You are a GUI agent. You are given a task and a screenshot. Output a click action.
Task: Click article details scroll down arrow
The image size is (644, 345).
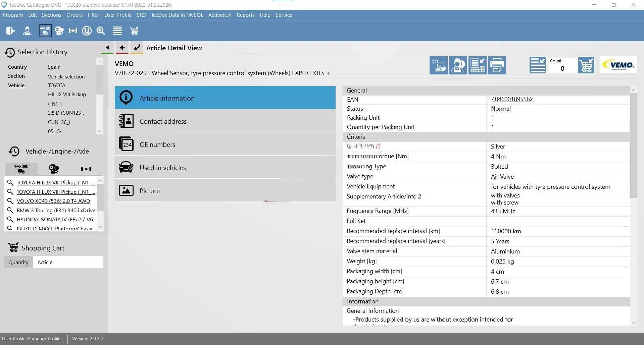634,323
